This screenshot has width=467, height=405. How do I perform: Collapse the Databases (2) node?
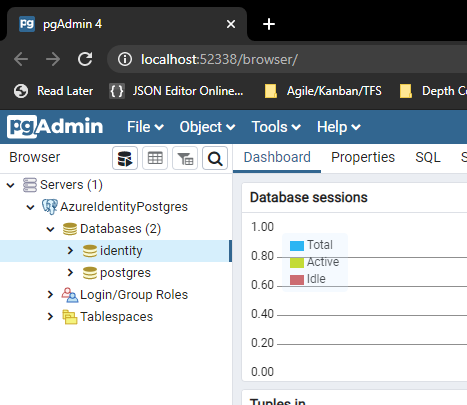(x=50, y=229)
